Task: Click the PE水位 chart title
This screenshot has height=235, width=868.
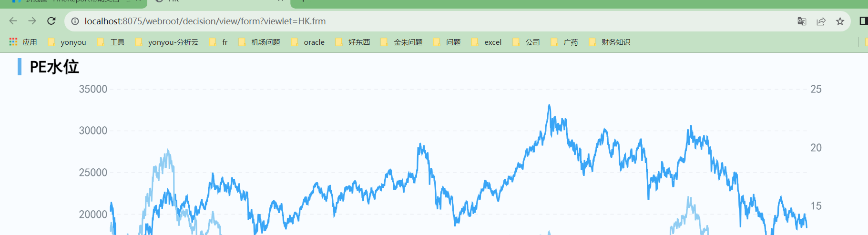Action: 54,67
